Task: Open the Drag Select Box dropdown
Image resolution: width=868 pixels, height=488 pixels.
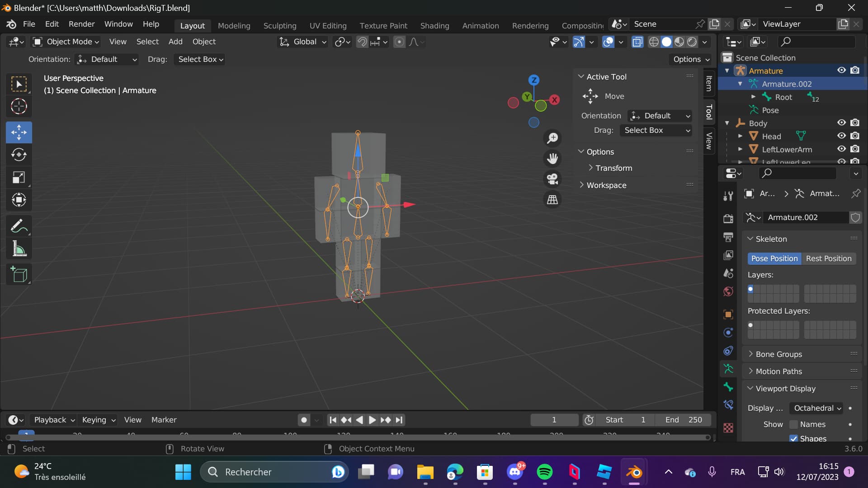Action: 656,131
